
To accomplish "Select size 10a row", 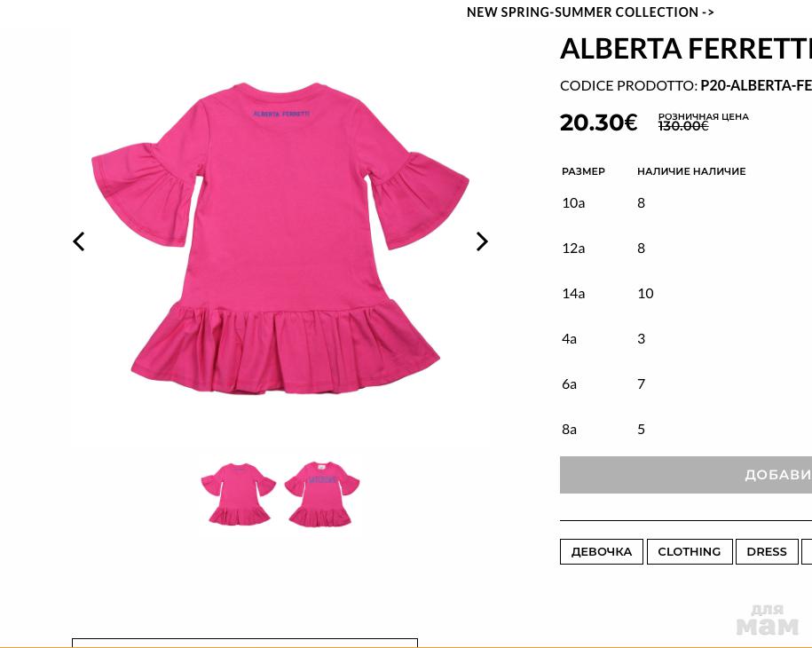I will [x=686, y=203].
